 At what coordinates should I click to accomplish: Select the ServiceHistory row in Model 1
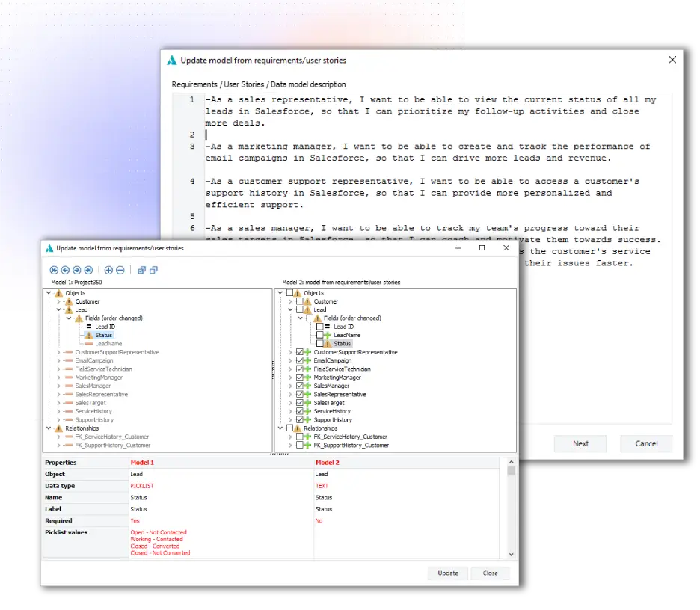click(x=93, y=411)
